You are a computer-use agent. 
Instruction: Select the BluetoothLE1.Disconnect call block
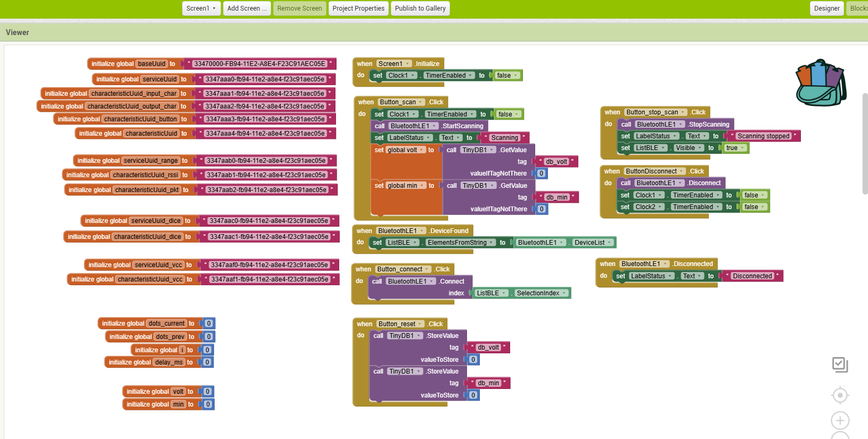[671, 183]
